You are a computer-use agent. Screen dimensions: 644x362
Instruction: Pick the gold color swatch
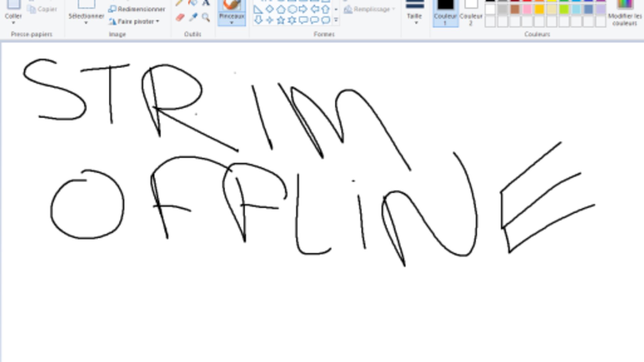tap(539, 9)
